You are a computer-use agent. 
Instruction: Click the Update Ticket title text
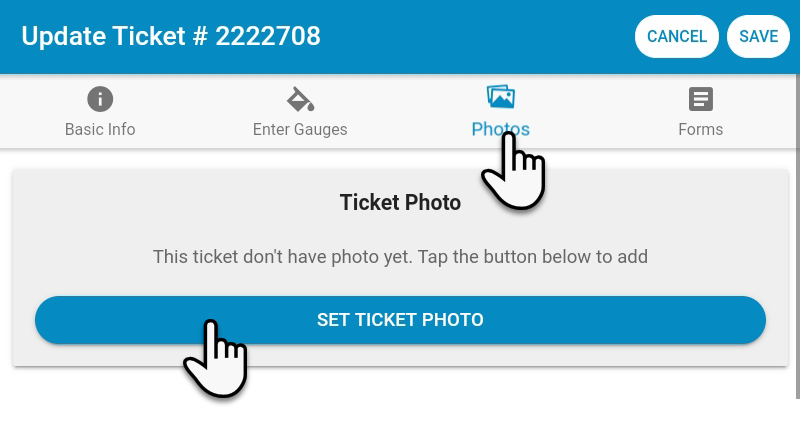click(115, 36)
